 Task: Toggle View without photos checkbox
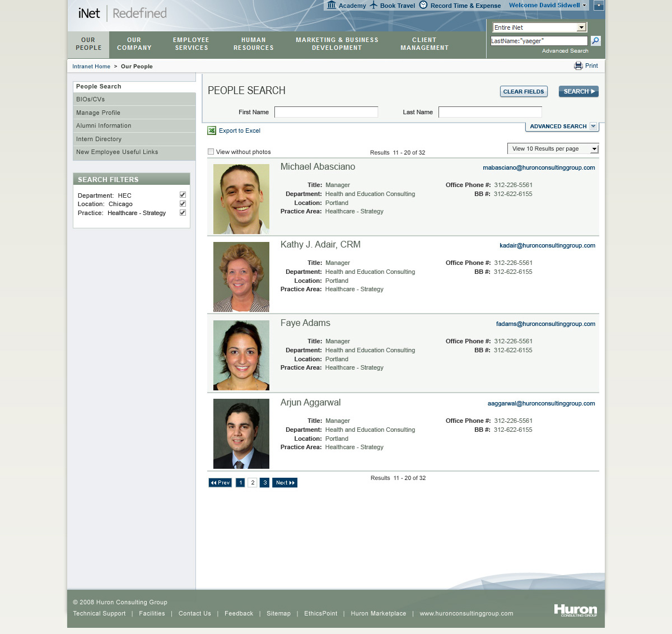211,151
